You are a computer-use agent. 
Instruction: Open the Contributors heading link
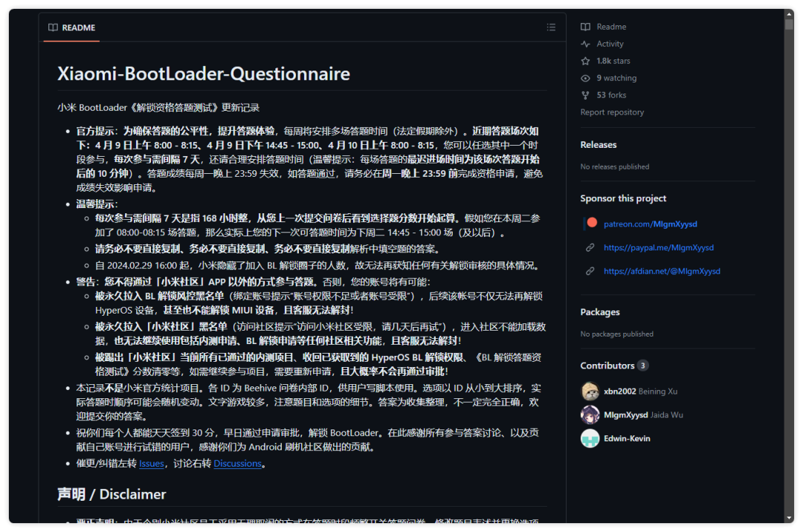tap(607, 366)
